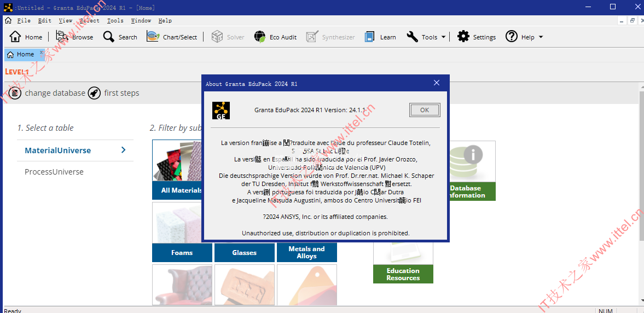
Task: Open the Tools menu in menu bar
Action: coord(115,21)
